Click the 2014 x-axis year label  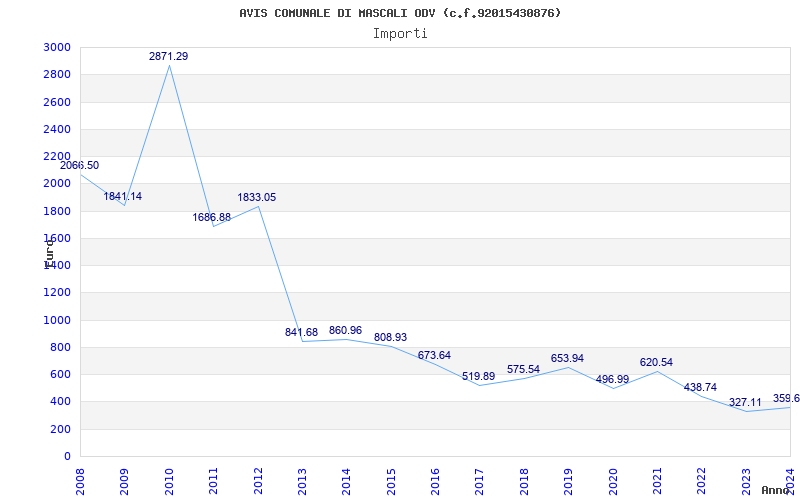coord(347,481)
